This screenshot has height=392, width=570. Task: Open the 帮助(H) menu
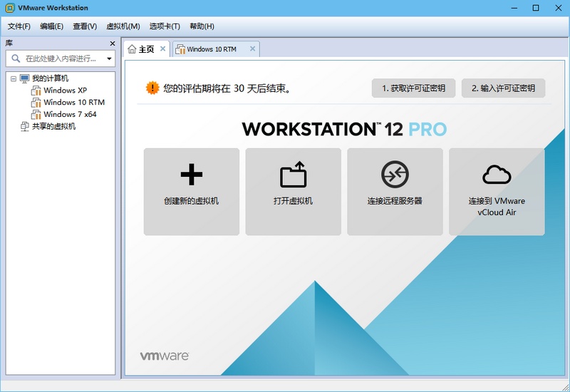pos(202,26)
